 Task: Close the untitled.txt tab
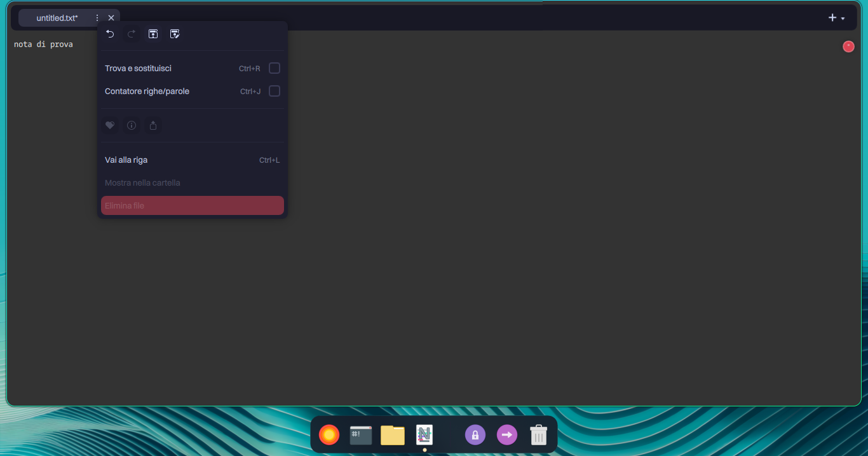coord(111,18)
